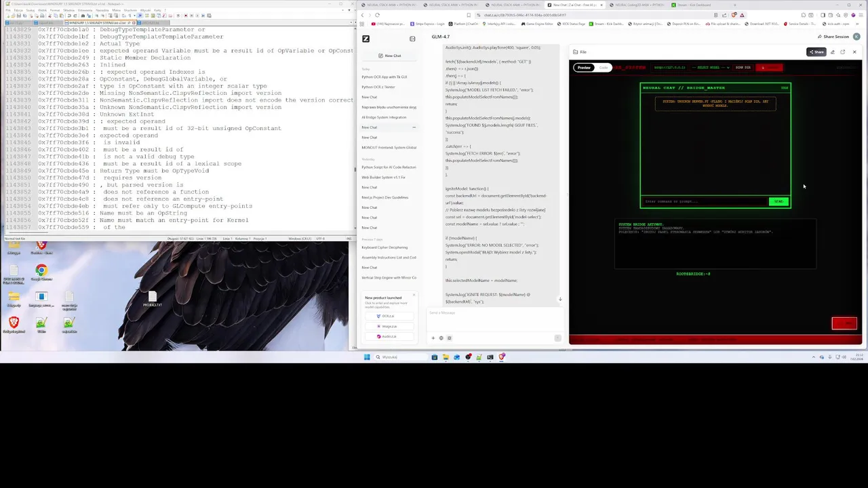
Task: Open the Google Chrome desktop shortcut
Action: pos(41,273)
